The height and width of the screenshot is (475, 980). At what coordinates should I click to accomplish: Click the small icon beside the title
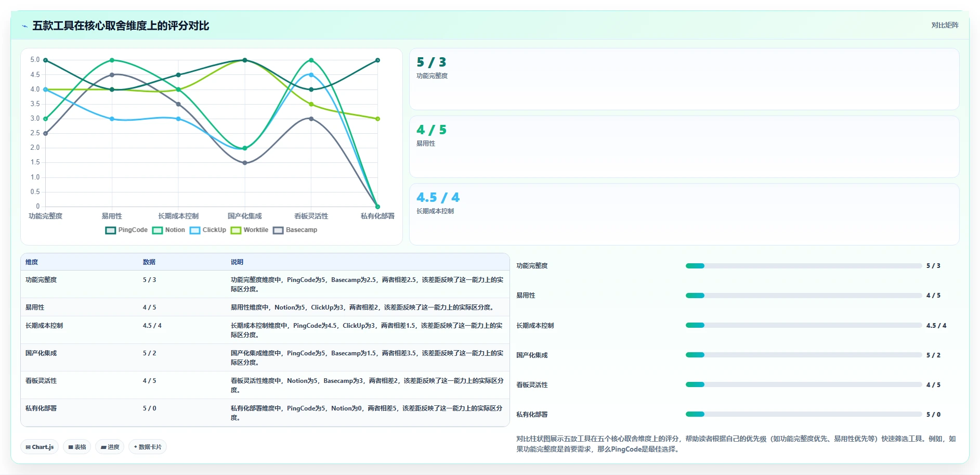24,26
